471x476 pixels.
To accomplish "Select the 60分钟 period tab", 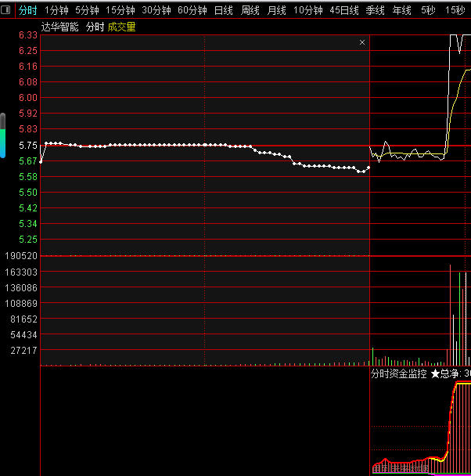I will coord(192,10).
